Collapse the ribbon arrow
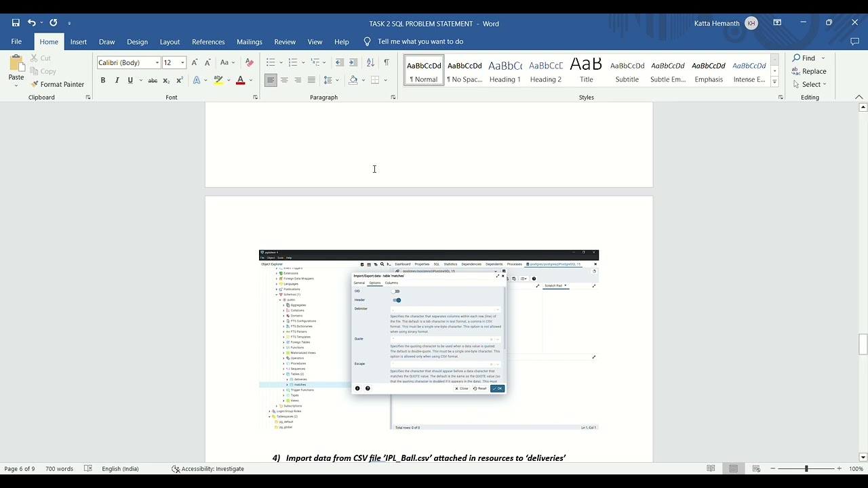Viewport: 868px width, 488px height. [859, 97]
